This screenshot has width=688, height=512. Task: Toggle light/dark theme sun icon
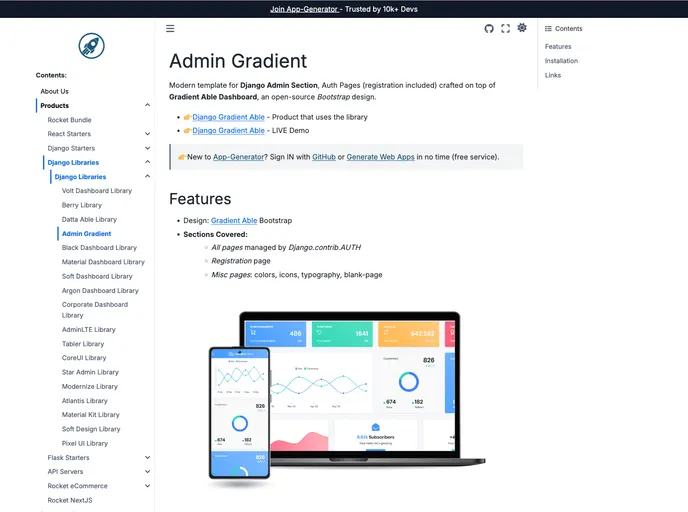[x=522, y=28]
